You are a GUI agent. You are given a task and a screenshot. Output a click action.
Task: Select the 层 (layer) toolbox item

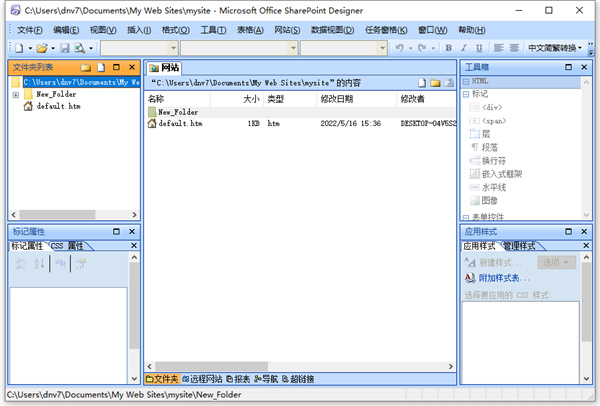click(480, 134)
